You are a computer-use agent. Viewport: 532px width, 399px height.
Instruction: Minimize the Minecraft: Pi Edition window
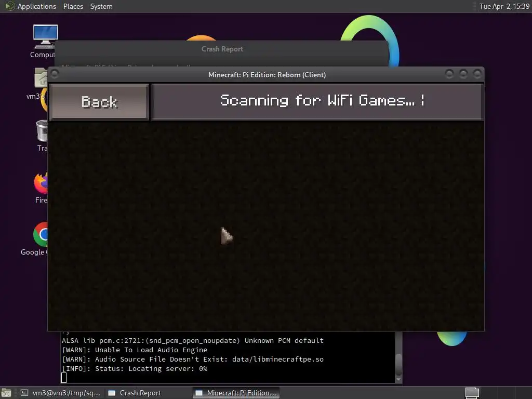(x=449, y=74)
